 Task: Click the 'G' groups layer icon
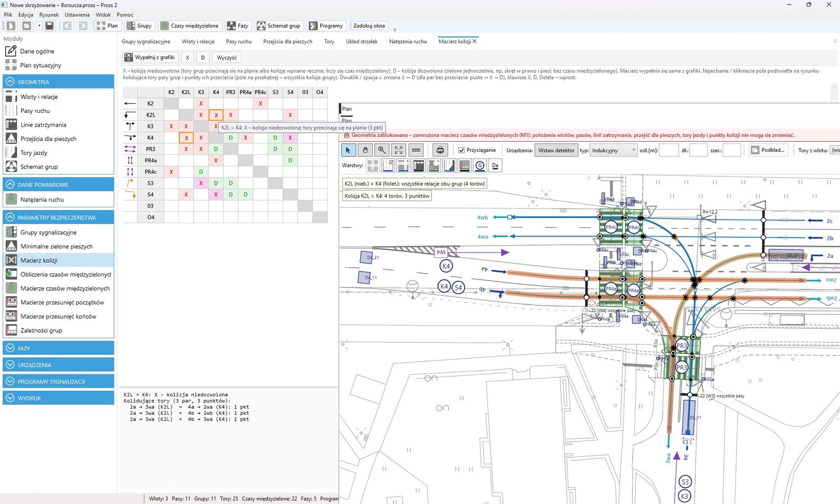coord(480,166)
